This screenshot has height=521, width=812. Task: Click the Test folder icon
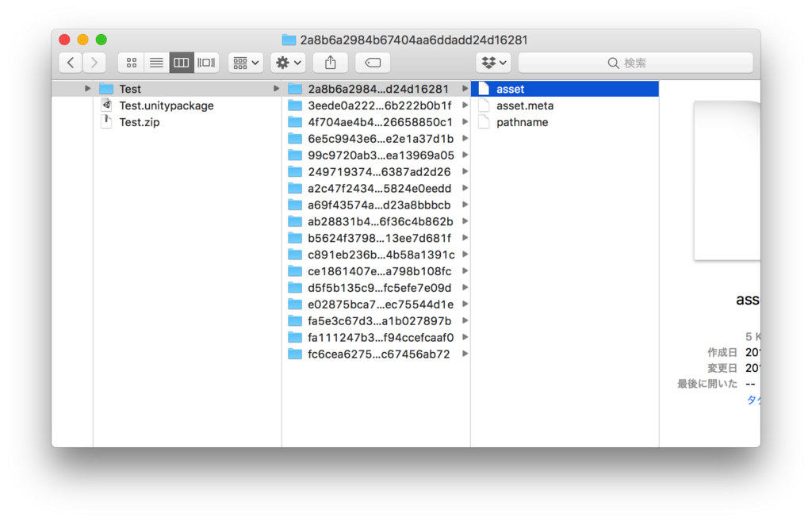[x=106, y=89]
